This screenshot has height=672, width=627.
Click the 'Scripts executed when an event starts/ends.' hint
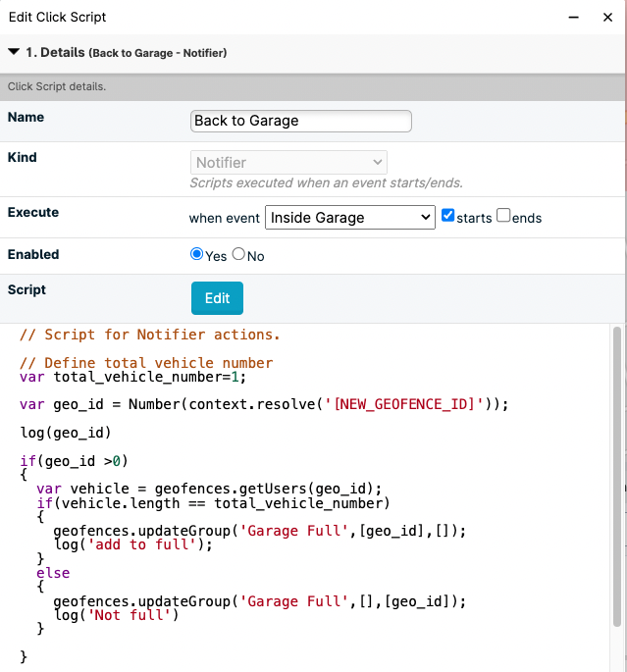point(326,183)
